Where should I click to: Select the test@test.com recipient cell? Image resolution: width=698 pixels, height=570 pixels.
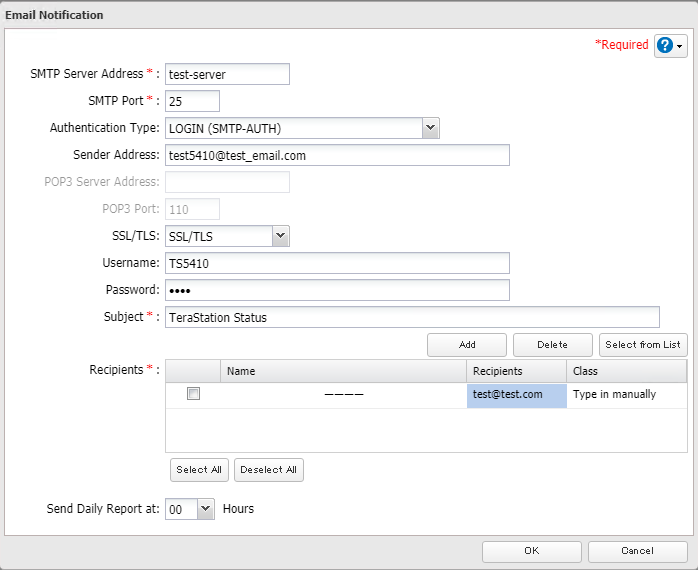[x=516, y=394]
